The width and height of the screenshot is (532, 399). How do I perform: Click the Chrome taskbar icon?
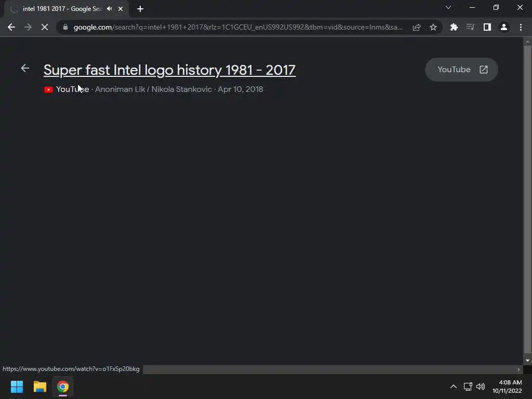click(x=63, y=387)
